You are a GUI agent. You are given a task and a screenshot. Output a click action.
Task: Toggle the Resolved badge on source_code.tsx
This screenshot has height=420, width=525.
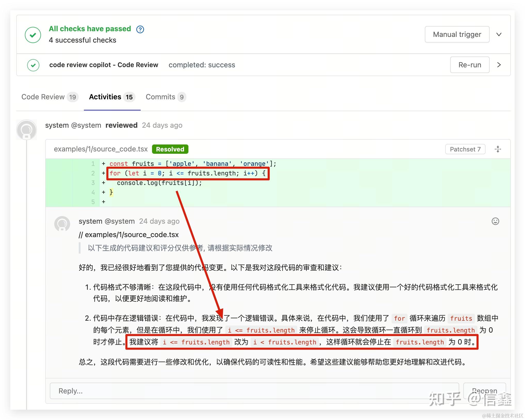coord(170,149)
